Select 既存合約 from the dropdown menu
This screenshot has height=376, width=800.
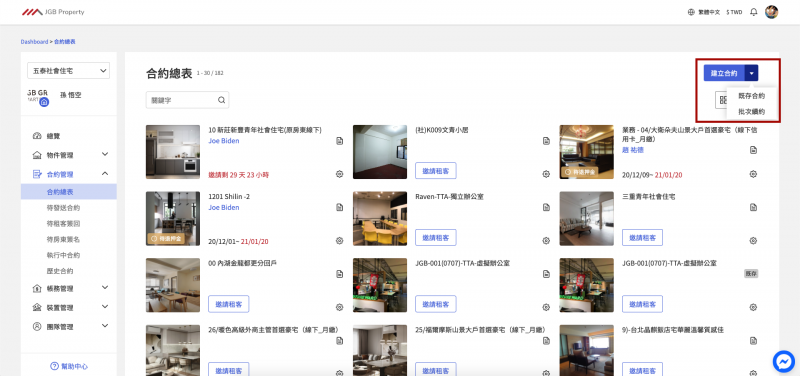coord(751,96)
